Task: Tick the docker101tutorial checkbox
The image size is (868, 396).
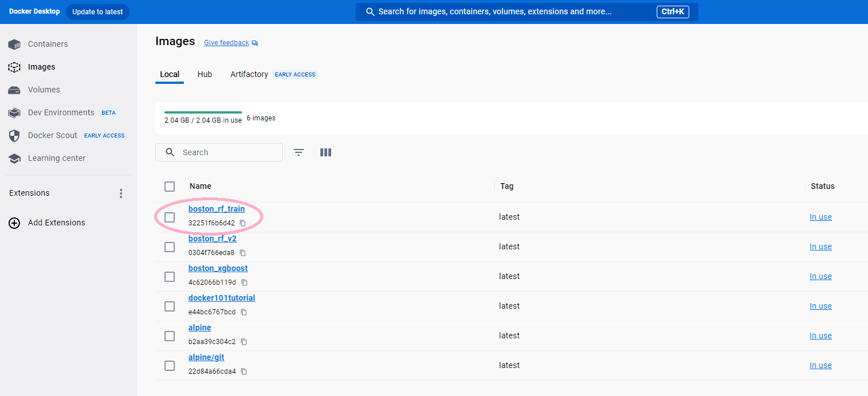Action: (x=170, y=306)
